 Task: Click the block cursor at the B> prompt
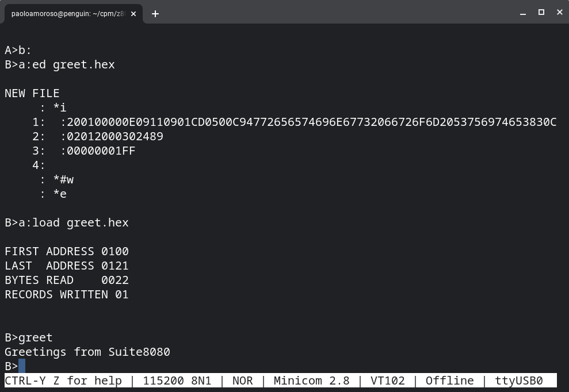tap(21, 366)
